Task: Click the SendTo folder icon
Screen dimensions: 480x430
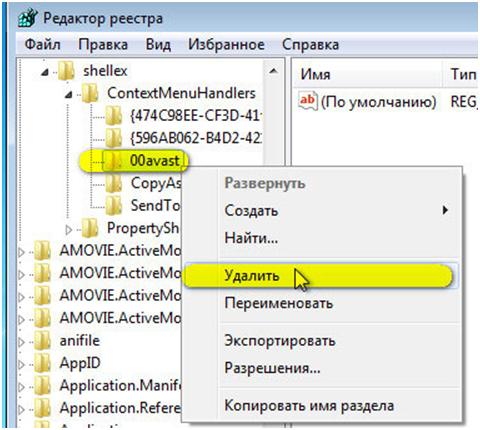Action: [x=114, y=206]
